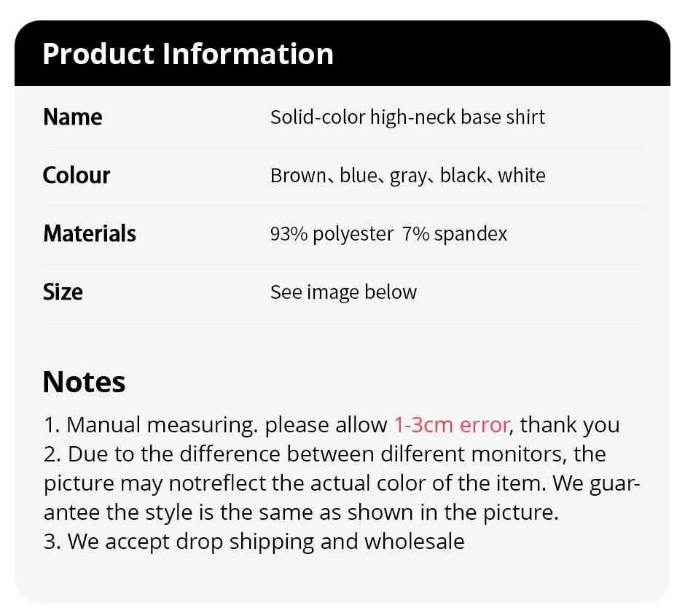
Task: Click the Materials row label
Action: point(90,234)
